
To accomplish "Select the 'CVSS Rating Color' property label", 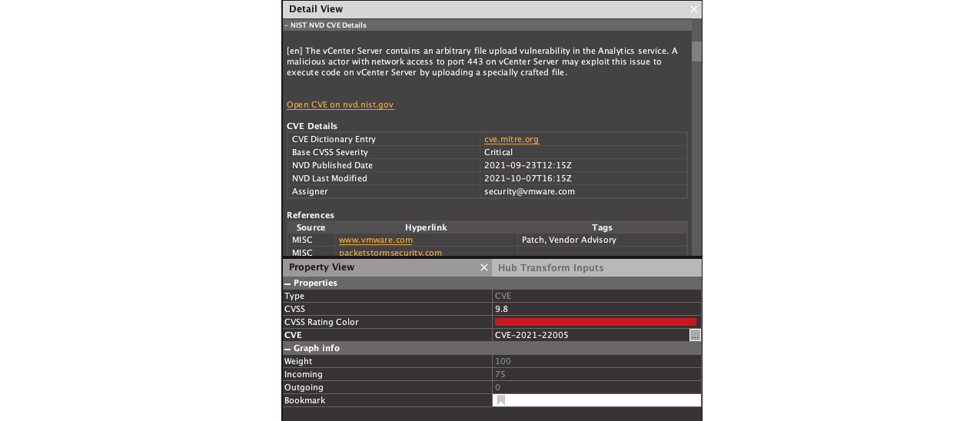I will [321, 322].
